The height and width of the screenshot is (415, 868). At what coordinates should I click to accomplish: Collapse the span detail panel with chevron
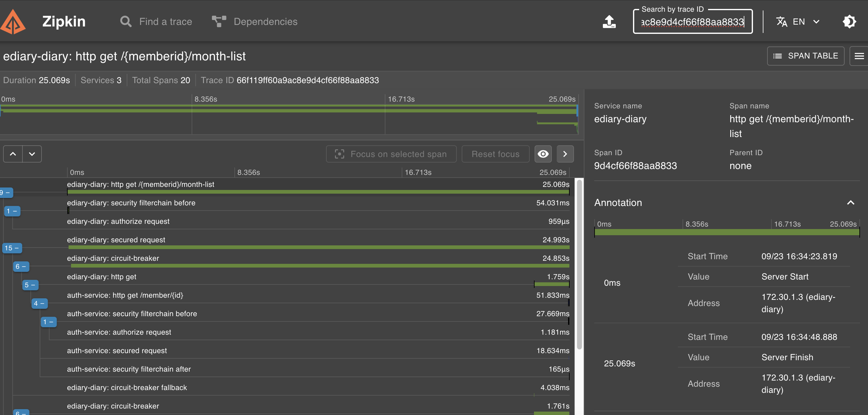pyautogui.click(x=565, y=154)
